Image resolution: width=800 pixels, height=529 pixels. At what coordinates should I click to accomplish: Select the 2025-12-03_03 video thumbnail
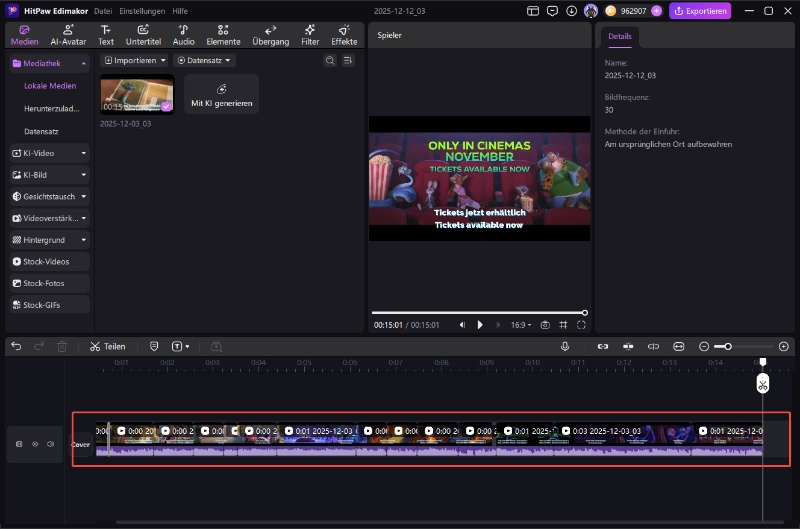(x=137, y=94)
